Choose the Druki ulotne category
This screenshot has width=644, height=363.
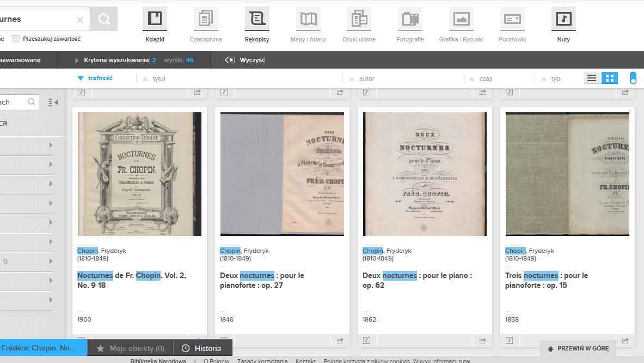[359, 19]
